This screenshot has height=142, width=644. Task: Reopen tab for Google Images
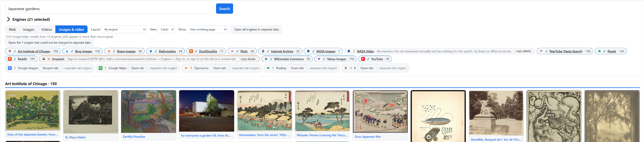51,68
